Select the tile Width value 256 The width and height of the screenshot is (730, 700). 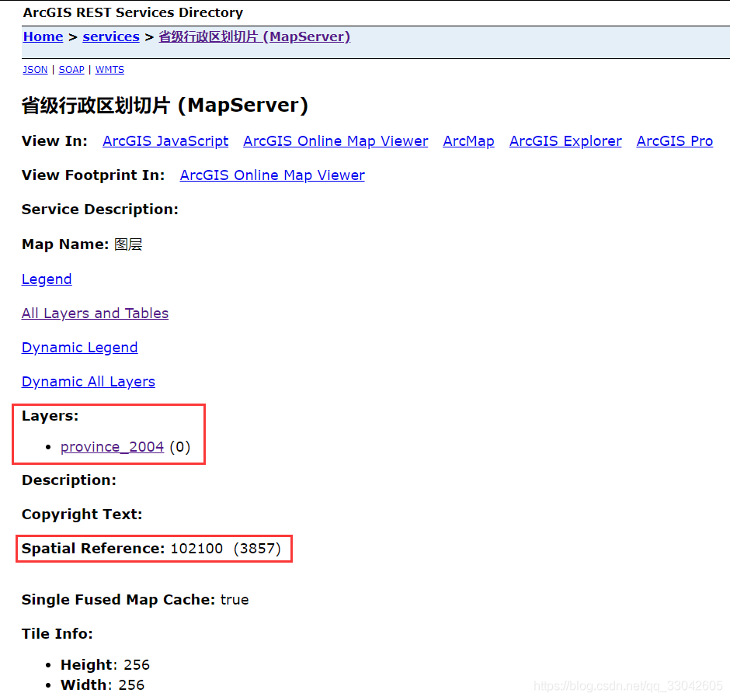(131, 684)
